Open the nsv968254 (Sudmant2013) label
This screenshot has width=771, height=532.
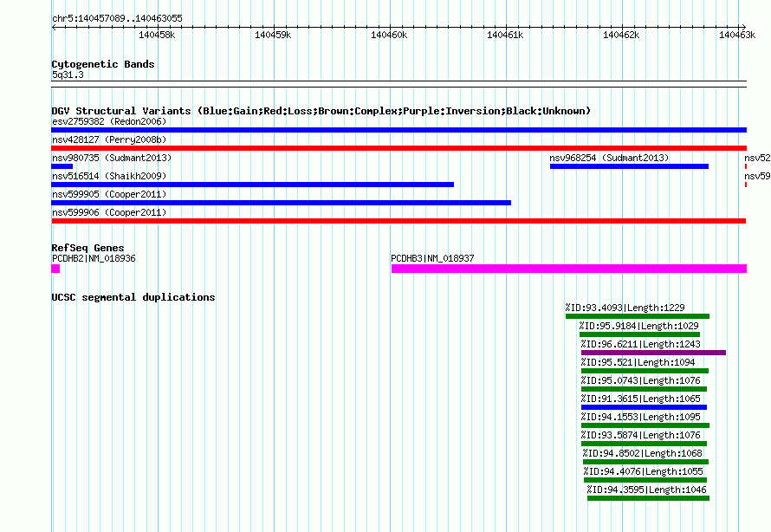pyautogui.click(x=609, y=158)
